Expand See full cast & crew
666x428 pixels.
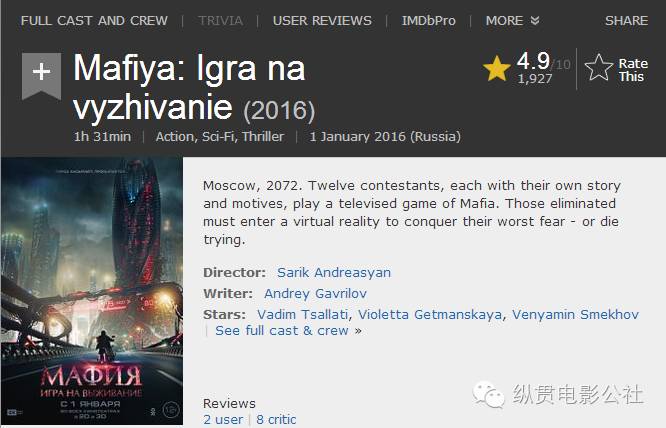(x=288, y=330)
